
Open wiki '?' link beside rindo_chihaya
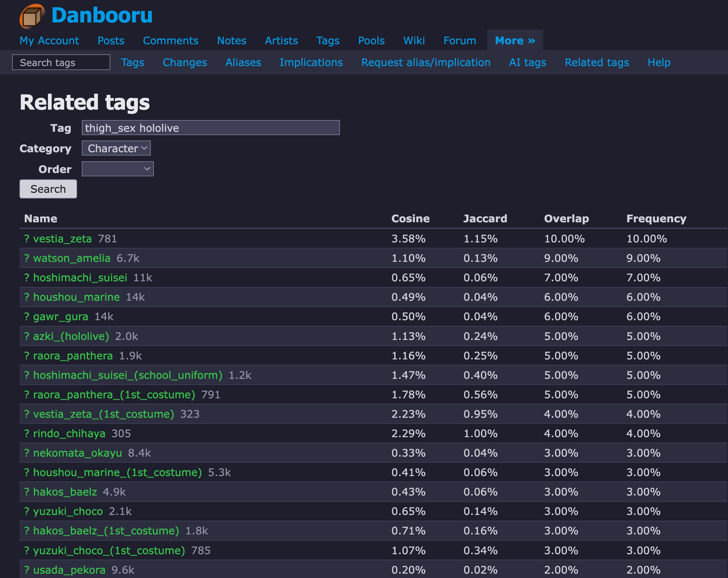[x=27, y=434]
